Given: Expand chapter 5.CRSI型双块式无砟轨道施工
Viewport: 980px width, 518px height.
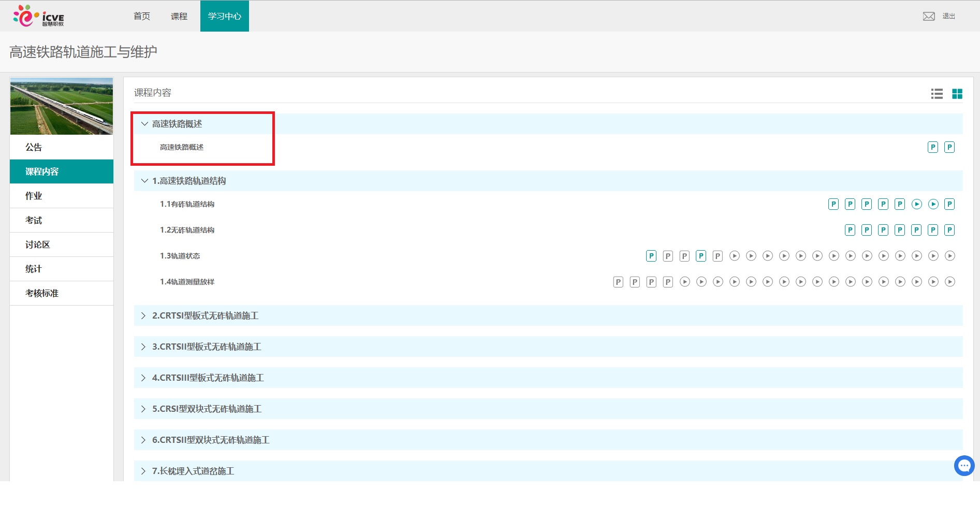Looking at the screenshot, I should point(548,409).
